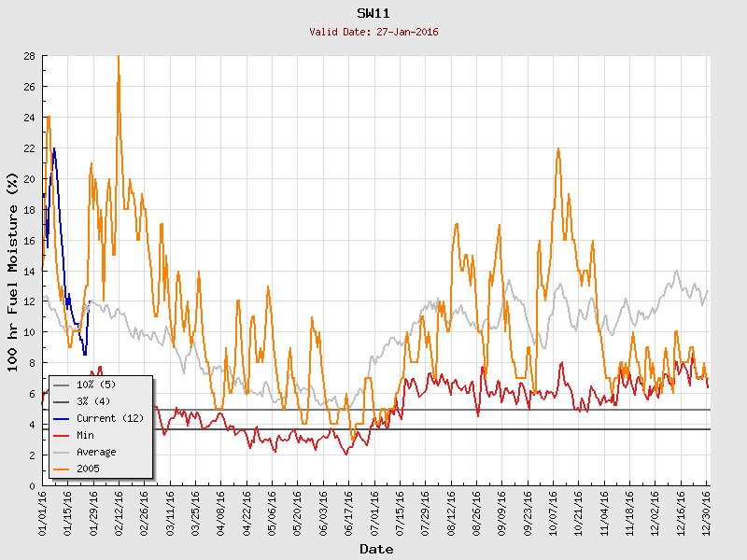Select the Valid Date 27-Jan-2016 subtitle

click(x=373, y=32)
